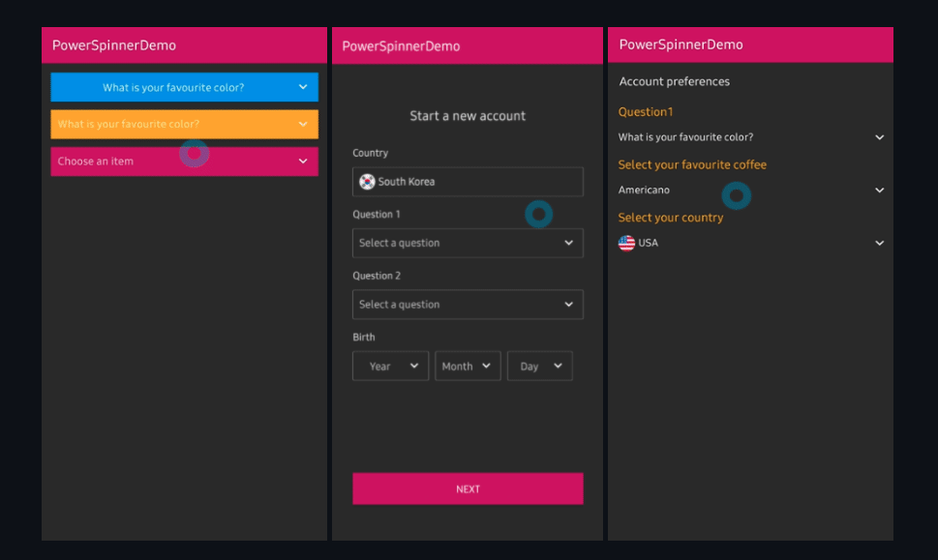
Task: Expand the favourite color dropdown under Question1
Action: [879, 137]
